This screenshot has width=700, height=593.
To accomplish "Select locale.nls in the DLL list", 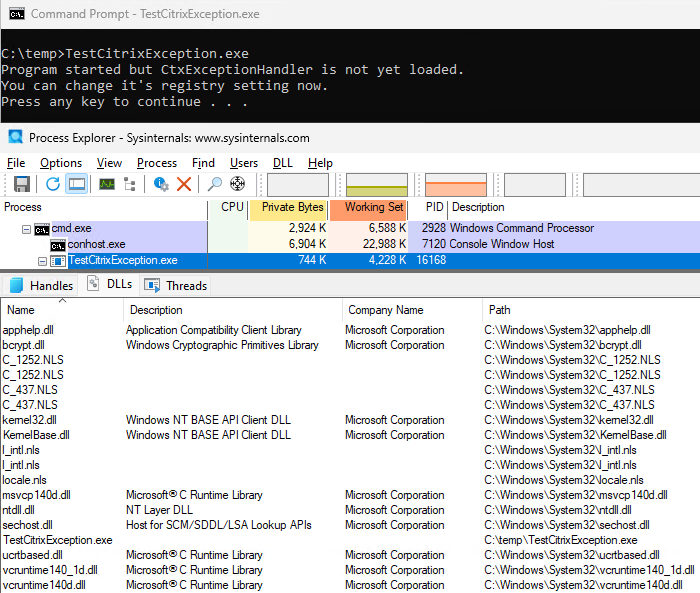I will 25,480.
